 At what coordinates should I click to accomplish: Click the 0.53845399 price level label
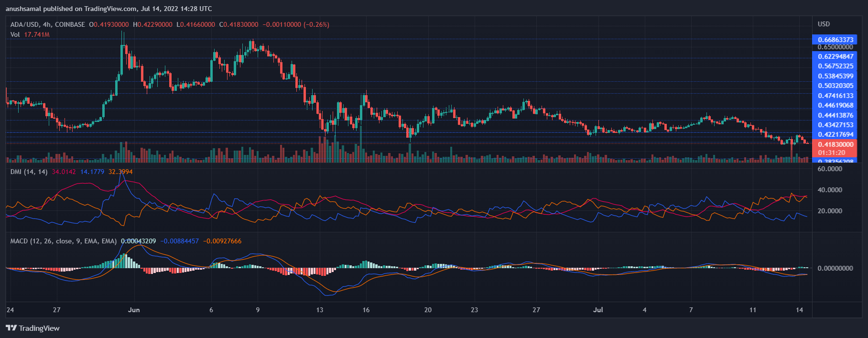(835, 76)
